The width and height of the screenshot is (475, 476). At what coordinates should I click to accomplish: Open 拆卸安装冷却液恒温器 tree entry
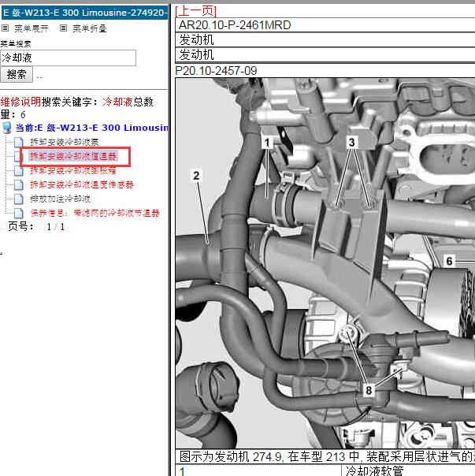[x=73, y=156]
